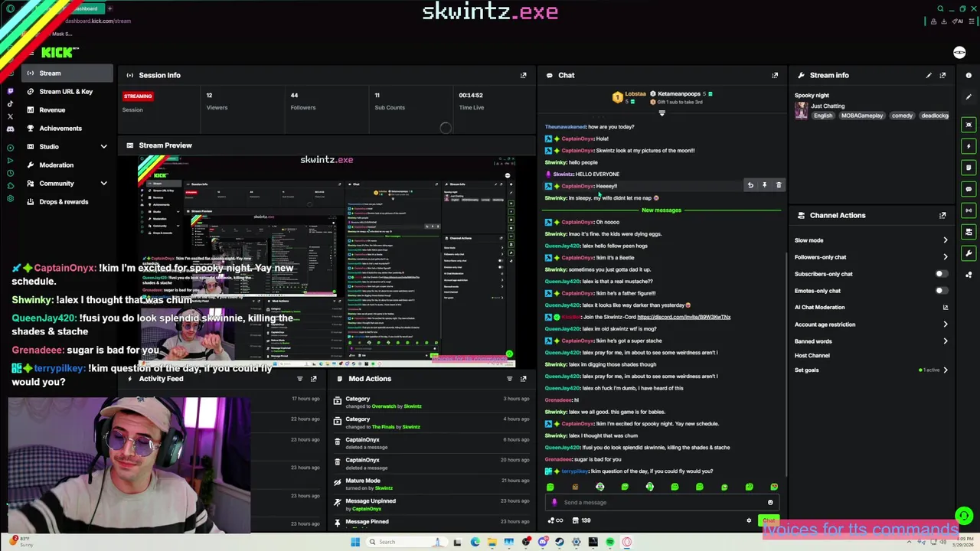Expand Slow mode options
The height and width of the screenshot is (551, 980).
pos(946,240)
